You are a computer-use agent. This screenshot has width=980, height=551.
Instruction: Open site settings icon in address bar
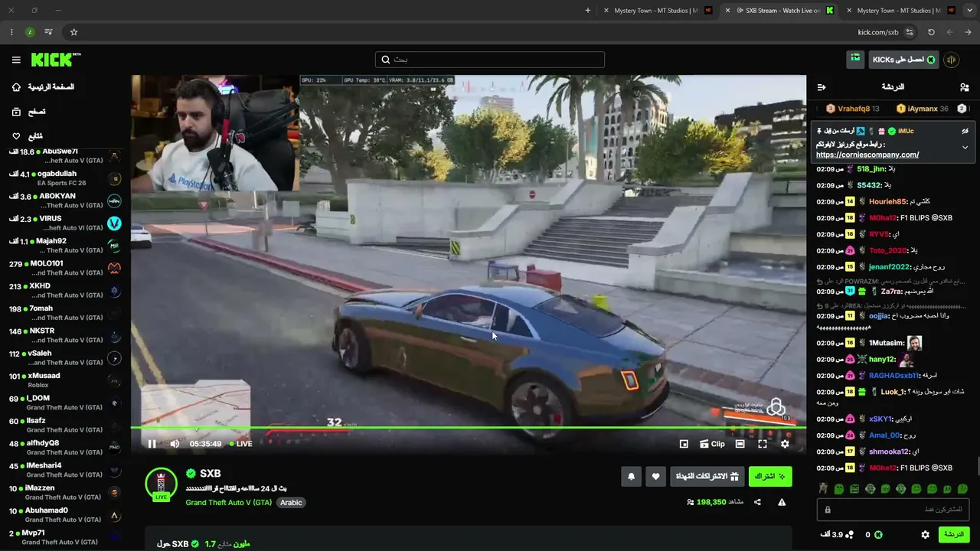[910, 32]
